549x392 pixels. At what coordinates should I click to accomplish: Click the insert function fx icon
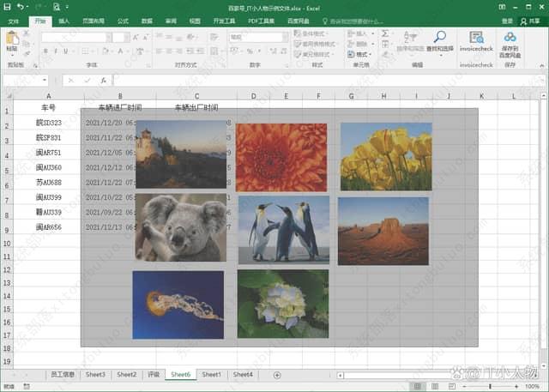[x=103, y=80]
